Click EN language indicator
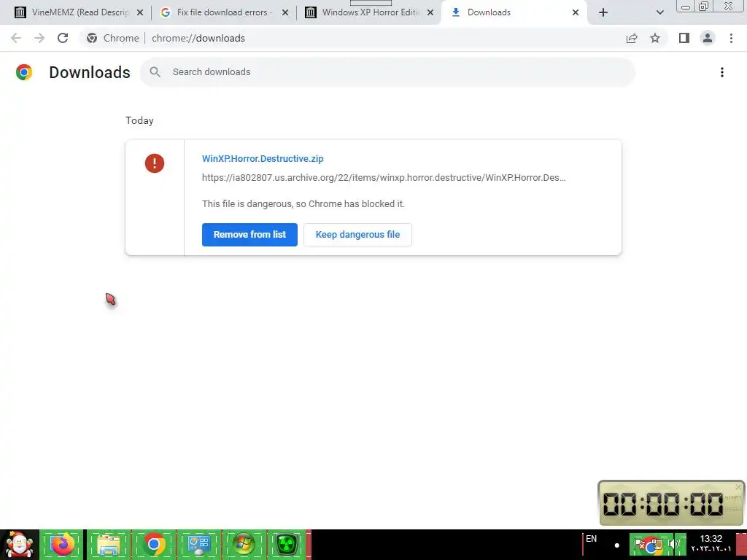 (x=591, y=539)
